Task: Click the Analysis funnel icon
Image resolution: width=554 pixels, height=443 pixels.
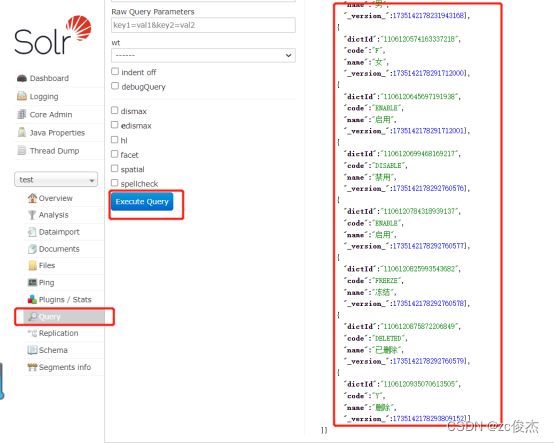Action: point(32,215)
